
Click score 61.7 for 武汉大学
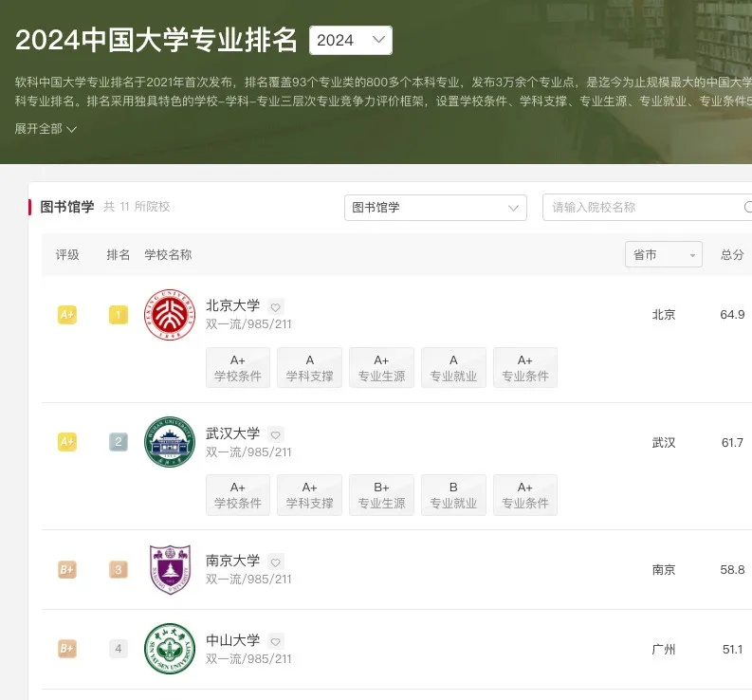(x=732, y=442)
